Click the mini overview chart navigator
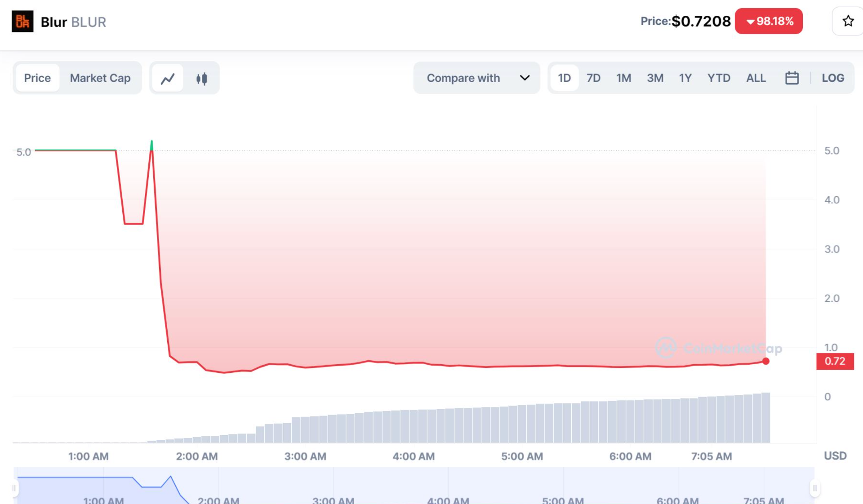Viewport: 863px width, 504px height. pyautogui.click(x=414, y=486)
